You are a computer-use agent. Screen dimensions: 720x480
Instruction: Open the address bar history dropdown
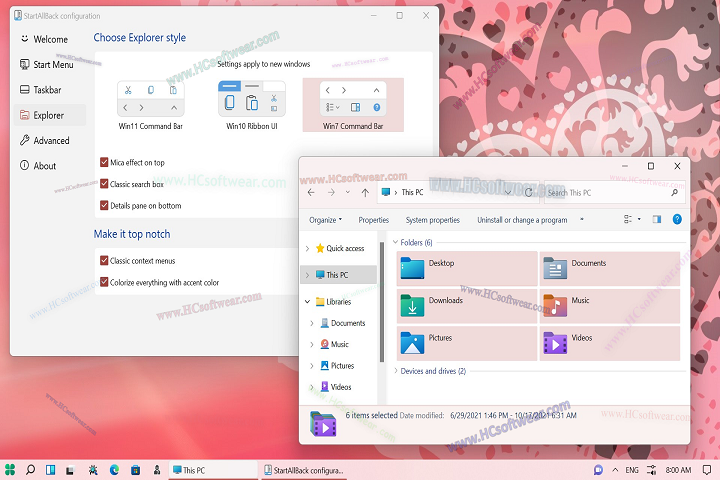507,192
